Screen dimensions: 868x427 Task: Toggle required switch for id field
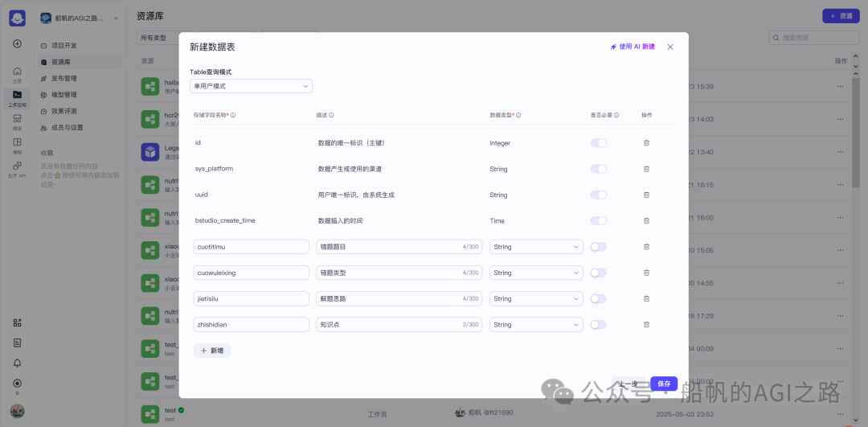click(x=599, y=143)
